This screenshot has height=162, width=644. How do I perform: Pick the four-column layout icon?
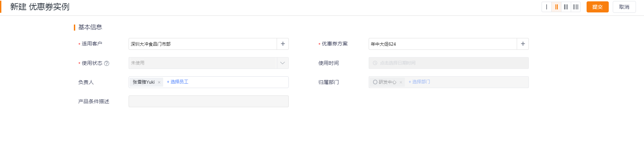[x=576, y=7]
